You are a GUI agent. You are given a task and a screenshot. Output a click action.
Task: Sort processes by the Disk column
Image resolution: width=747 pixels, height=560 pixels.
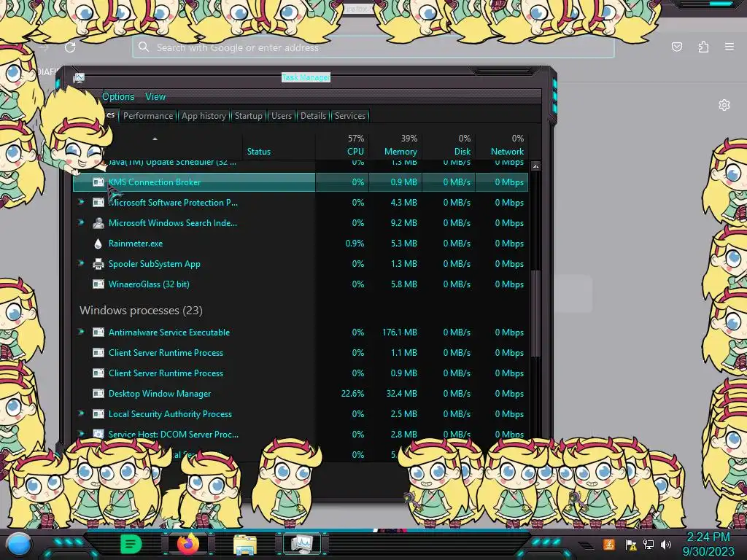[449, 146]
